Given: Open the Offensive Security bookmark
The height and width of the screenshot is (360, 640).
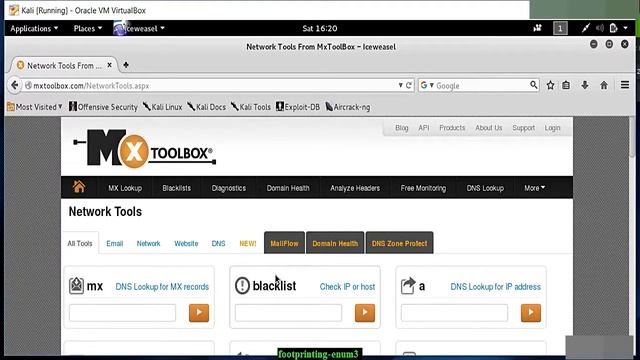Looking at the screenshot, I should [x=103, y=107].
